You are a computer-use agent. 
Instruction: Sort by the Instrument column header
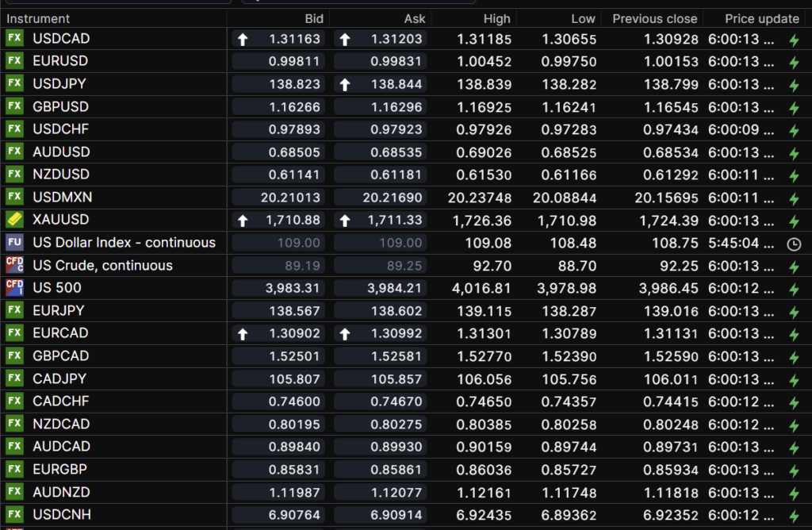click(x=39, y=18)
